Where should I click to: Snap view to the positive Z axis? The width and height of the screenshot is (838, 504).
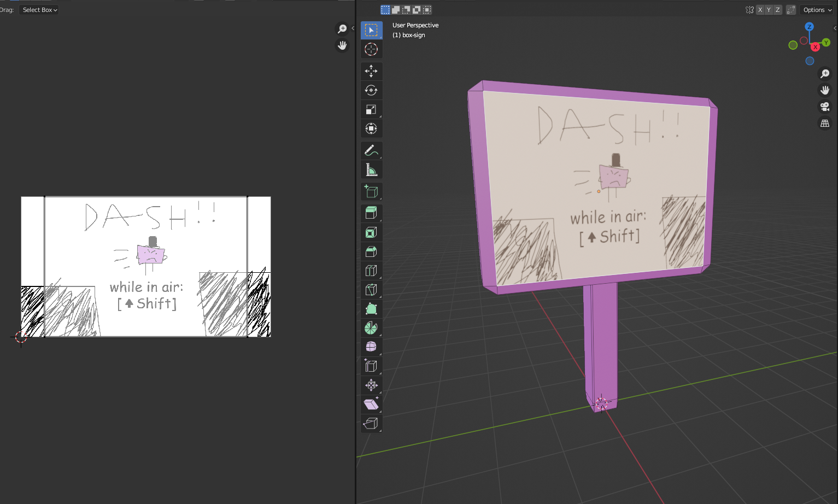pos(810,27)
